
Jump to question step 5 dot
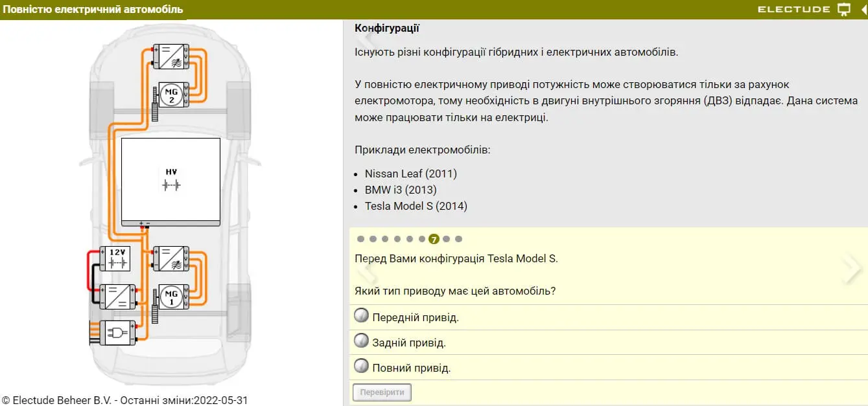[410, 239]
